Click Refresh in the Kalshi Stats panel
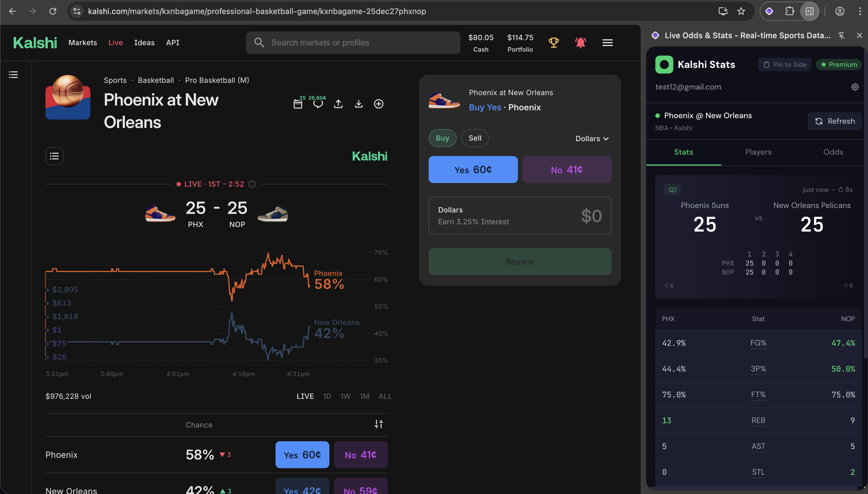 pyautogui.click(x=834, y=121)
